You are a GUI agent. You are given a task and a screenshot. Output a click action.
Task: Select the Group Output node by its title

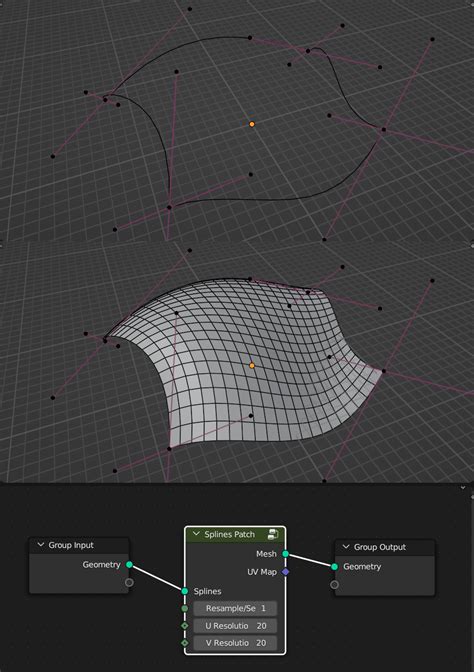pos(380,547)
